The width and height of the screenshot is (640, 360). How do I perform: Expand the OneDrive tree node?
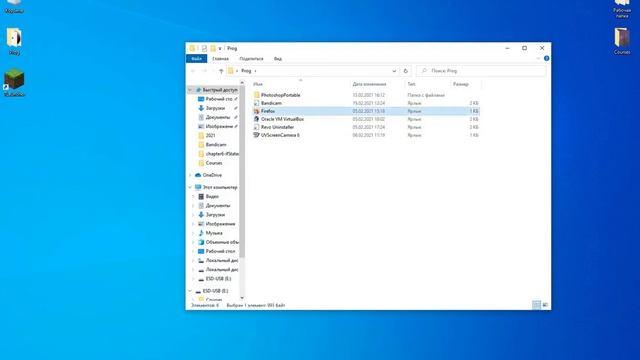click(190, 175)
